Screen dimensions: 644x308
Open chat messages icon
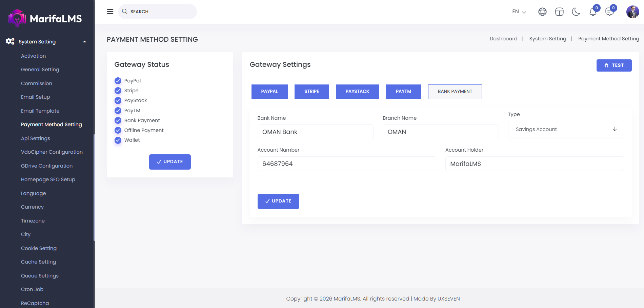coord(609,12)
